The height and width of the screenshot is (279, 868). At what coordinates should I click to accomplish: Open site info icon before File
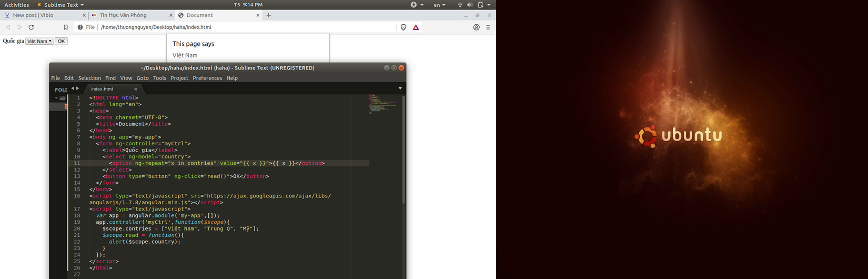pos(80,27)
